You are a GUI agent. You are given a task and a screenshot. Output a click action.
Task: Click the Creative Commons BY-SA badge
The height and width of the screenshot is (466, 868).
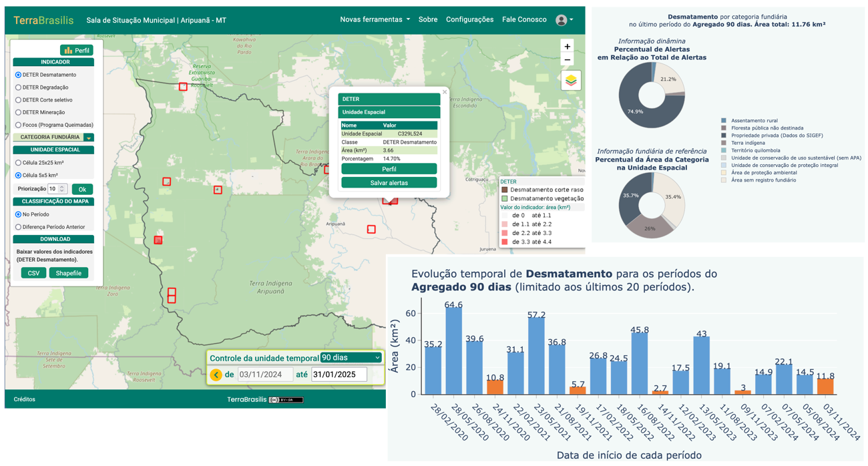point(286,400)
